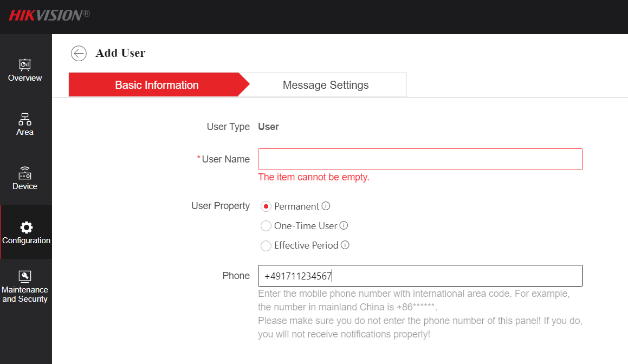Select the Configuration gear icon
Screen dimensions: 628x364
(x=26, y=227)
